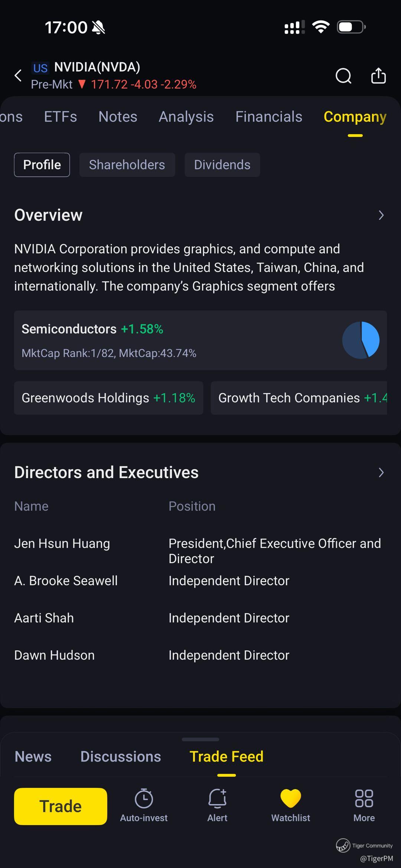This screenshot has height=868, width=401.
Task: Open Greenwoods Holdings tag
Action: (108, 398)
